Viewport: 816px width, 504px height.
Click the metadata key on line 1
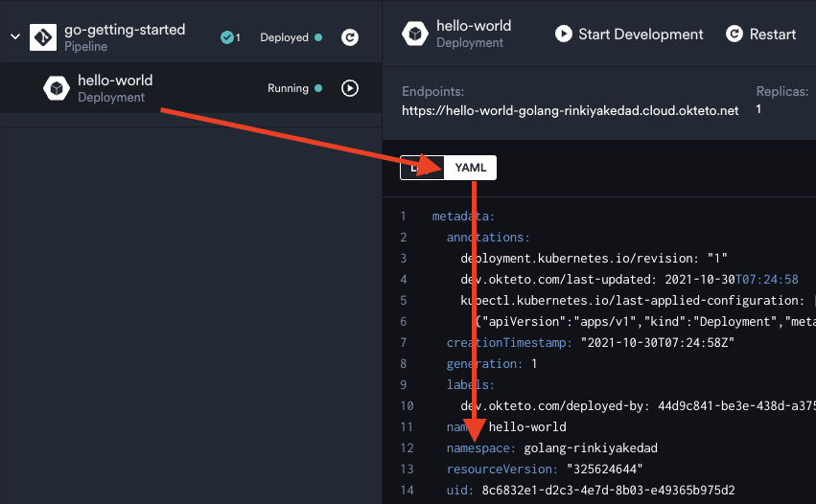click(463, 216)
